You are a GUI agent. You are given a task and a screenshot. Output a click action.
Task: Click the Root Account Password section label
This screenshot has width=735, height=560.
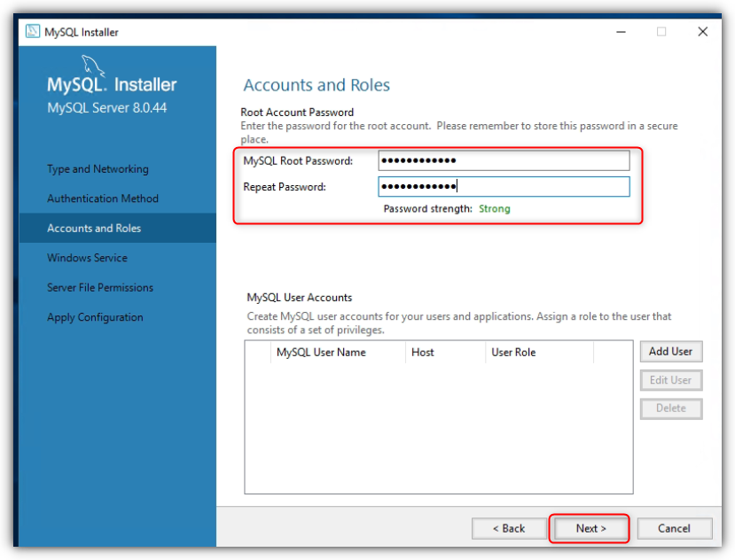[297, 113]
